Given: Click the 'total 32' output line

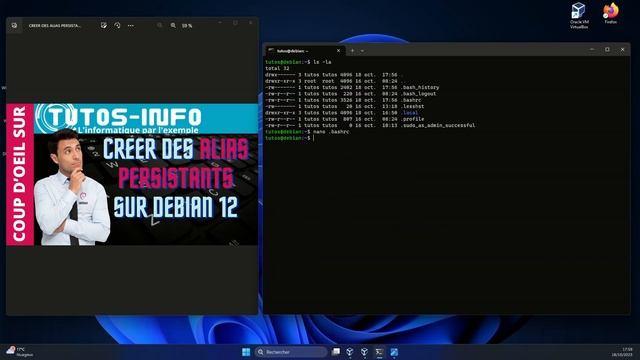Looking at the screenshot, I should 277,68.
